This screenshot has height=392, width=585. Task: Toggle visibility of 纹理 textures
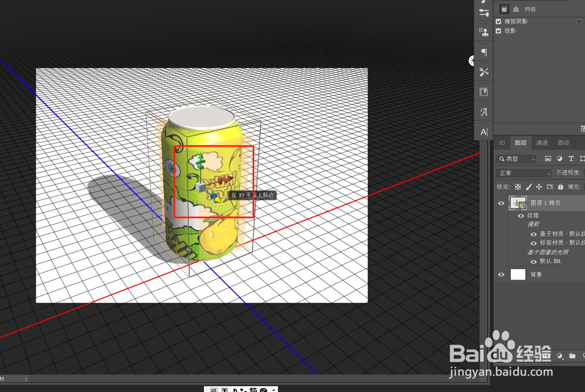(x=521, y=216)
